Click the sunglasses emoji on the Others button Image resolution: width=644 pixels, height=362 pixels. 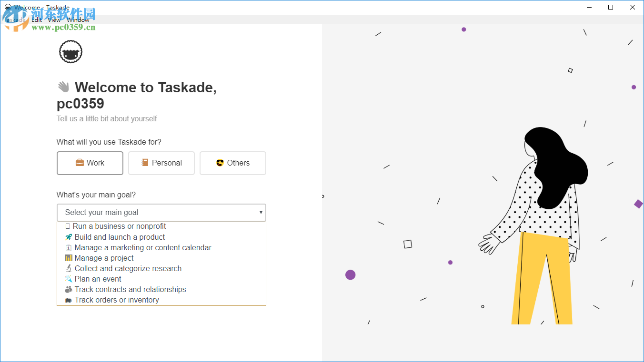click(x=221, y=163)
